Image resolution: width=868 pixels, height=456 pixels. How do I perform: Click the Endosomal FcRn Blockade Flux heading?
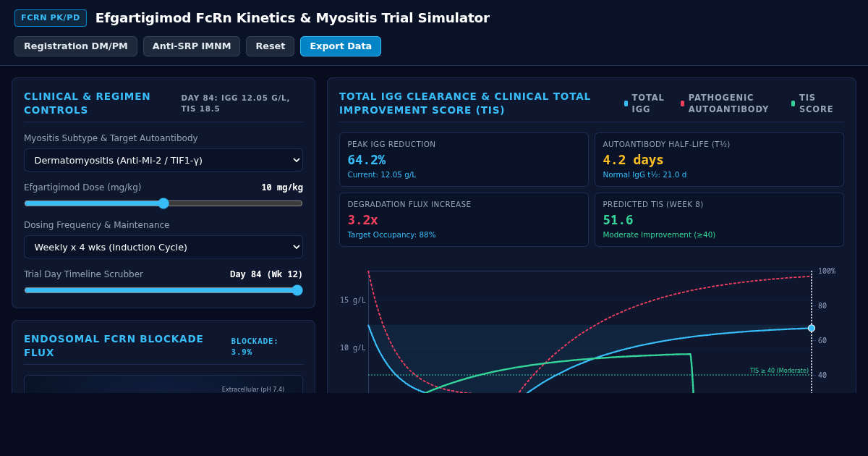pyautogui.click(x=114, y=346)
